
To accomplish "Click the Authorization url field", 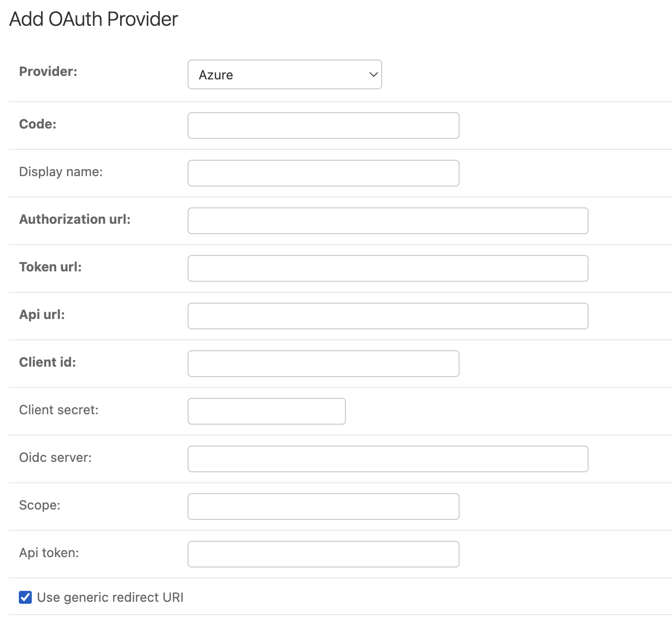I will (x=387, y=220).
